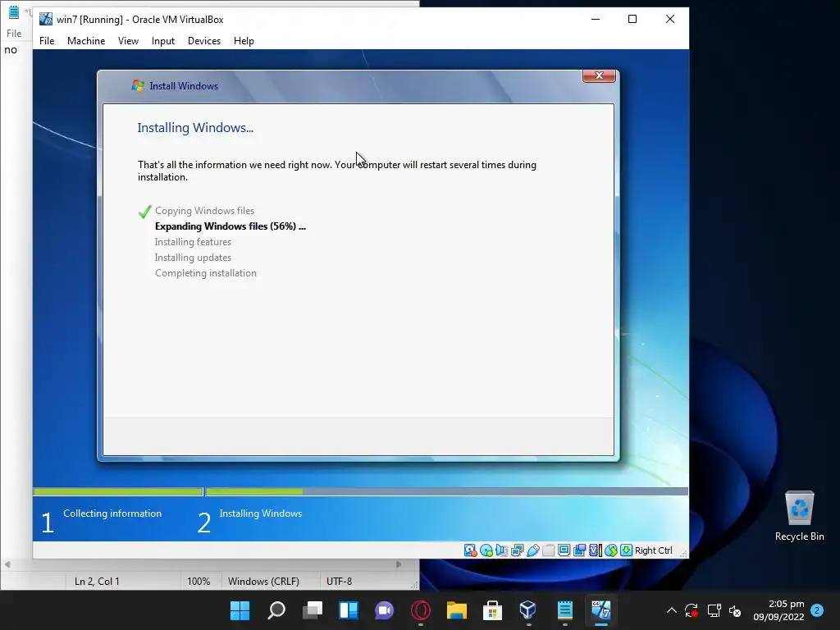This screenshot has height=630, width=840.
Task: Click the VirtualBox window title icon
Action: 46,20
